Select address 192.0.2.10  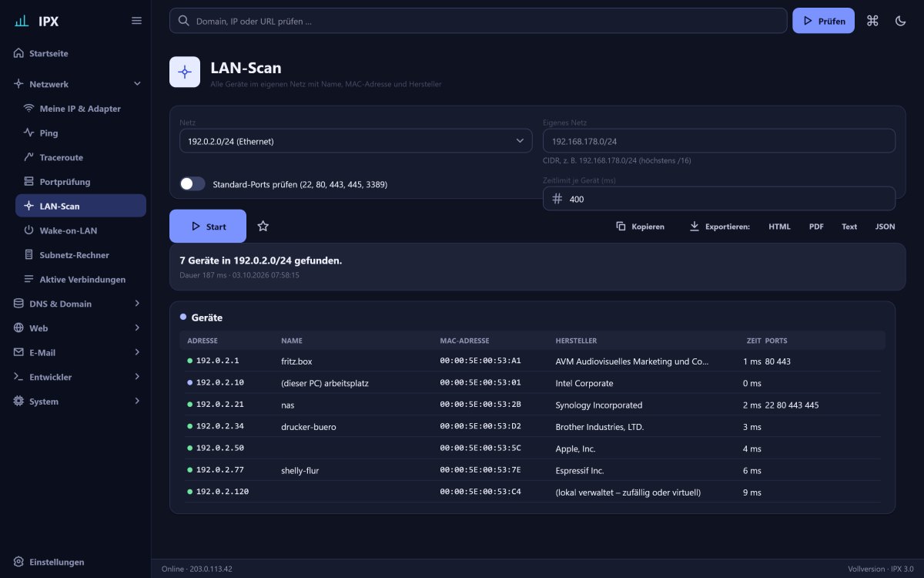click(220, 383)
